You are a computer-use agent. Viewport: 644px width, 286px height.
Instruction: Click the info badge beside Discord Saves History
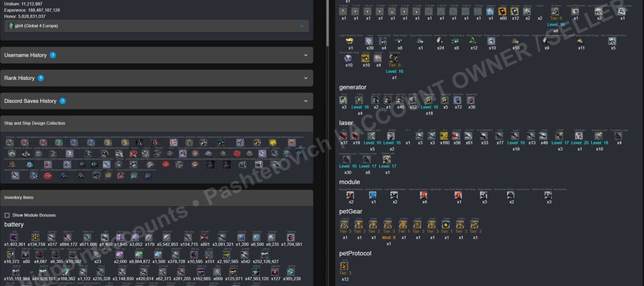62,101
